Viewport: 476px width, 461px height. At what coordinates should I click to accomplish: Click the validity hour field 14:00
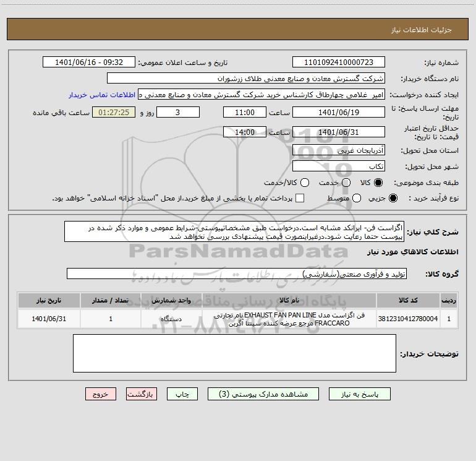coord(245,132)
